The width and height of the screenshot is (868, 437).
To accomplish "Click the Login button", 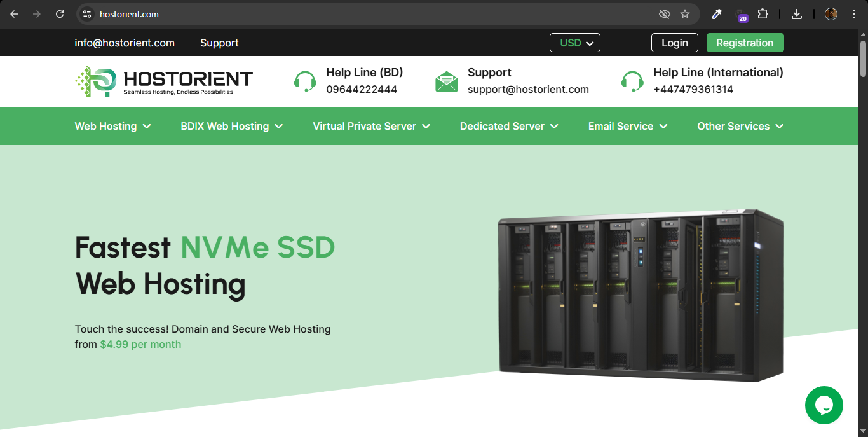I will coord(674,43).
